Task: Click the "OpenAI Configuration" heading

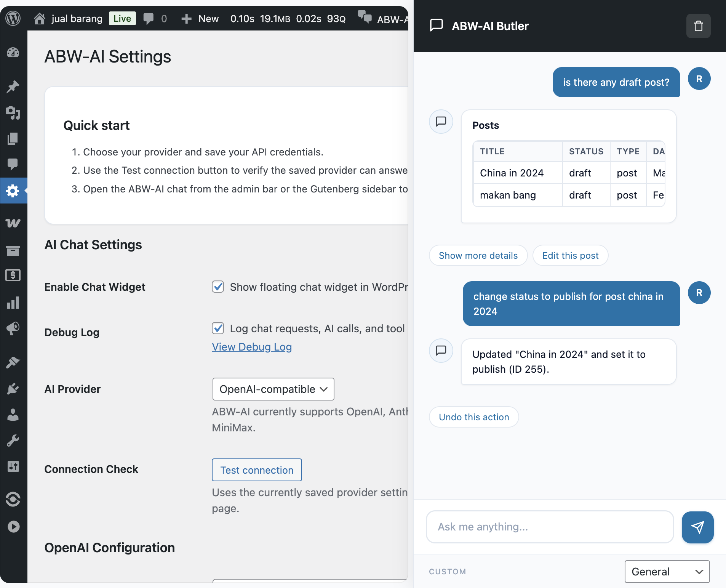Action: (x=110, y=548)
